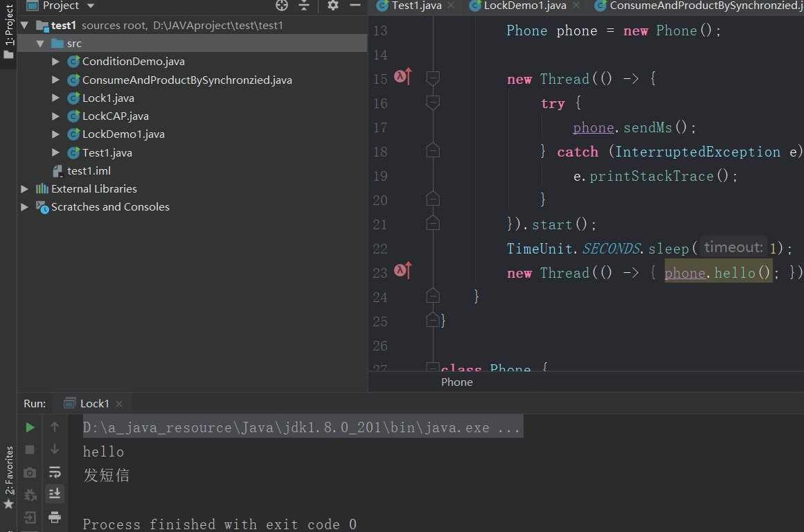Click lambda gutter icon on line 23
The image size is (804, 532).
click(x=402, y=270)
